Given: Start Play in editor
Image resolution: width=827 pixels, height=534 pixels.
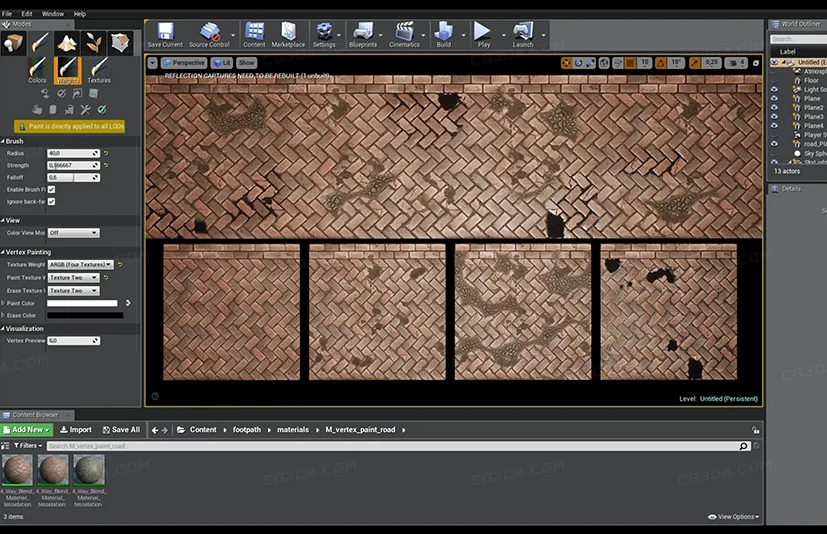Looking at the screenshot, I should (483, 35).
